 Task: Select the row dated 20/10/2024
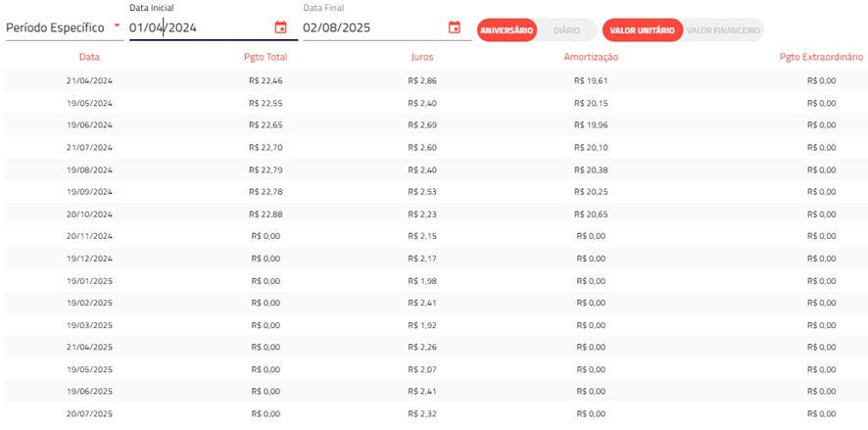[x=434, y=215]
